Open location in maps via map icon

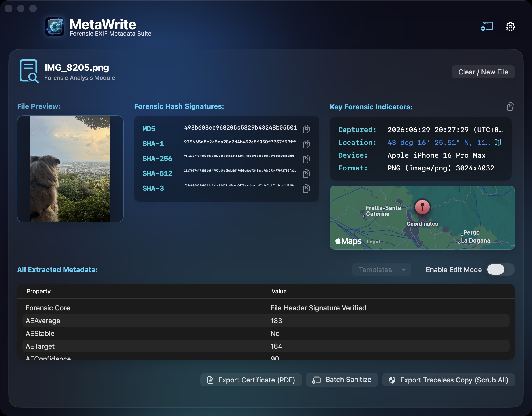[497, 143]
